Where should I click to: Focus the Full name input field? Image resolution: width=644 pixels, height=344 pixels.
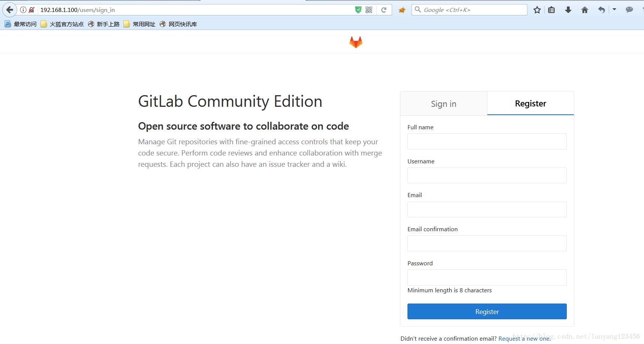click(487, 142)
